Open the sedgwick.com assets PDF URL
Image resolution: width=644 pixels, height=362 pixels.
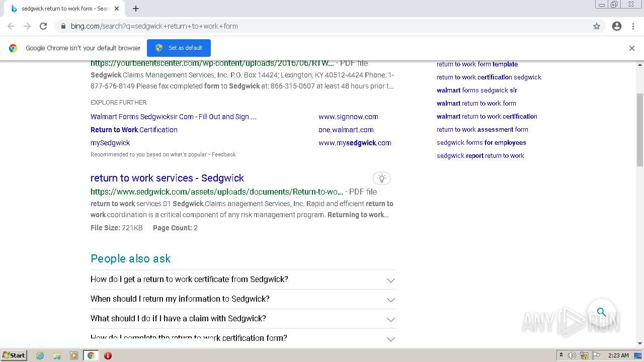click(217, 192)
